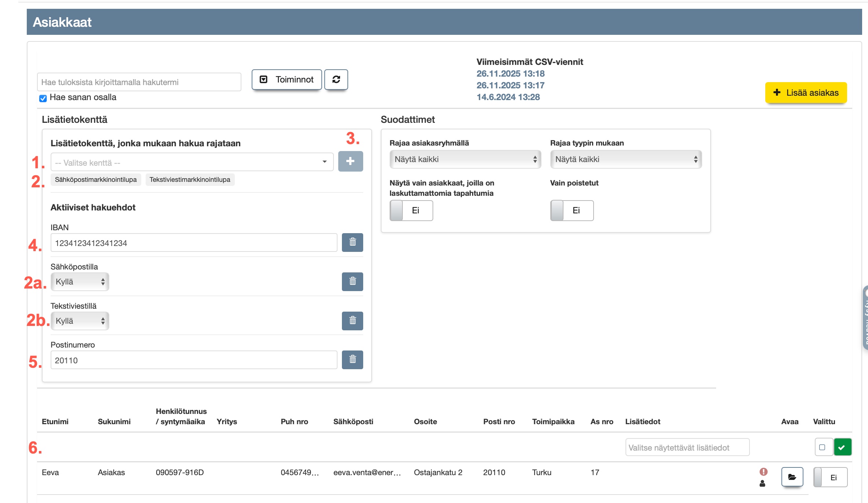The width and height of the screenshot is (868, 503).
Task: Delete the Tekstiviestillä search condition
Action: pos(352,321)
